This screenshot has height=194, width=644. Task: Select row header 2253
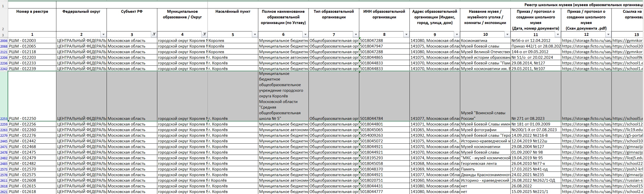point(4,119)
